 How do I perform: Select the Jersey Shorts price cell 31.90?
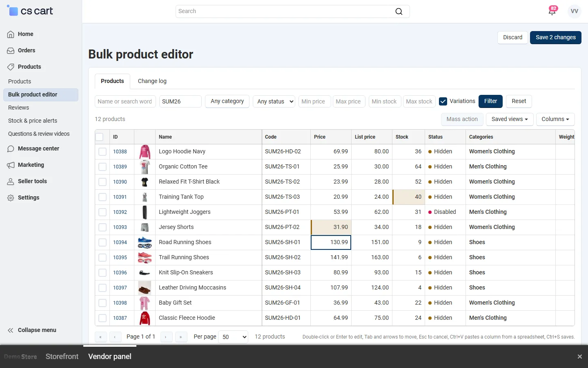(x=331, y=227)
